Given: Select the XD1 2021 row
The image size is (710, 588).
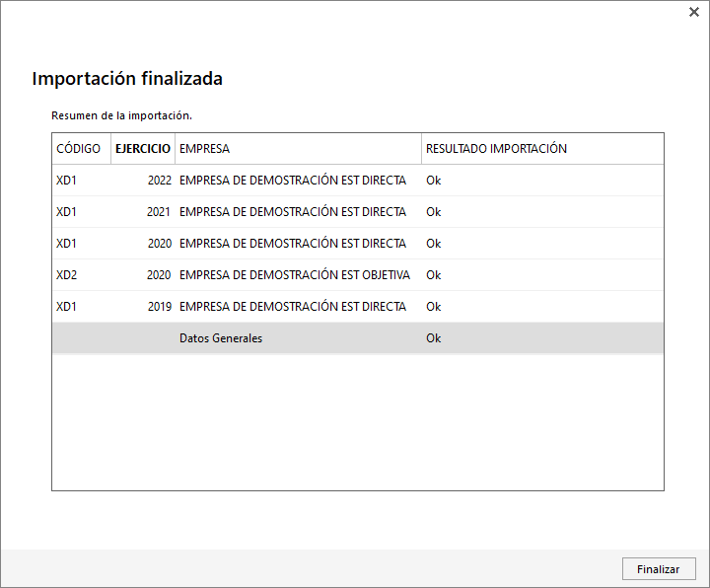Looking at the screenshot, I should pos(358,212).
